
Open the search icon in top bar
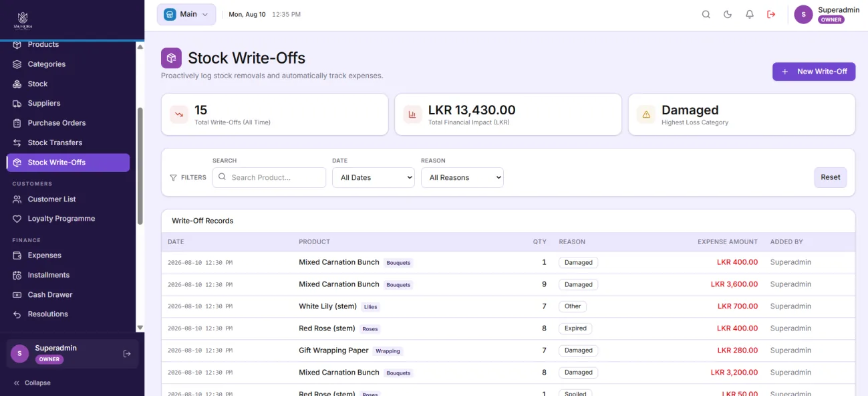click(706, 14)
